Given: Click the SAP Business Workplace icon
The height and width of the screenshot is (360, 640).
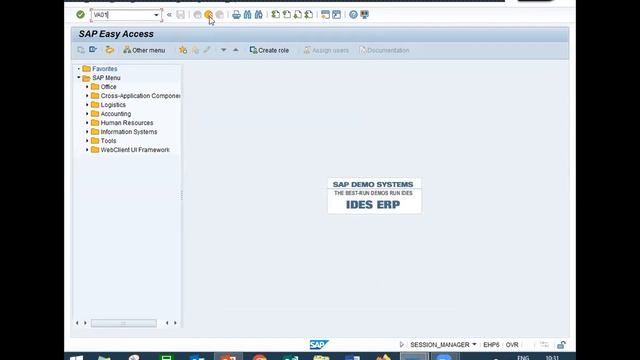Looking at the screenshot, I should pyautogui.click(x=109, y=50).
